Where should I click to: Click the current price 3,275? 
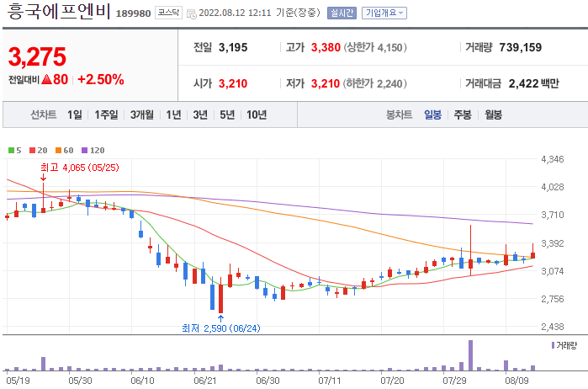coord(37,56)
